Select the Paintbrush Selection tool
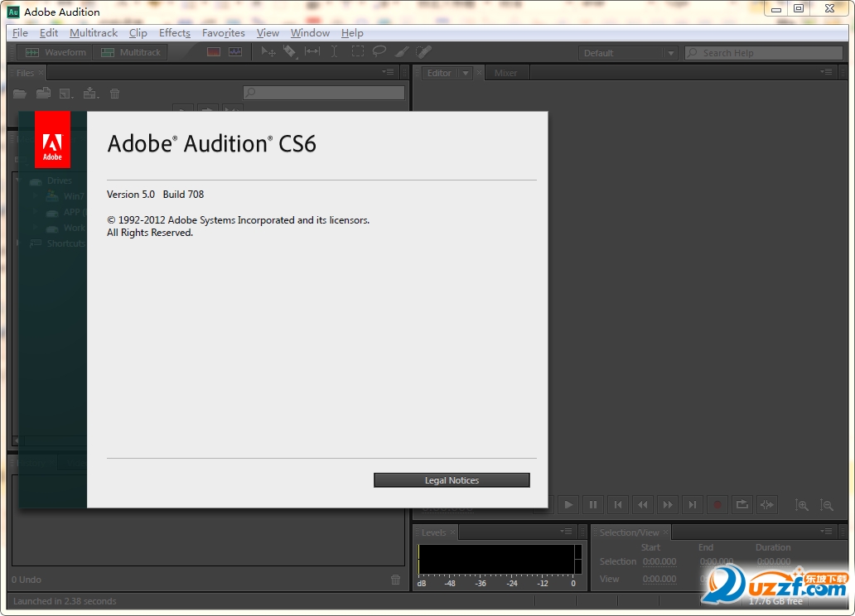Image resolution: width=855 pixels, height=616 pixels. [x=402, y=52]
